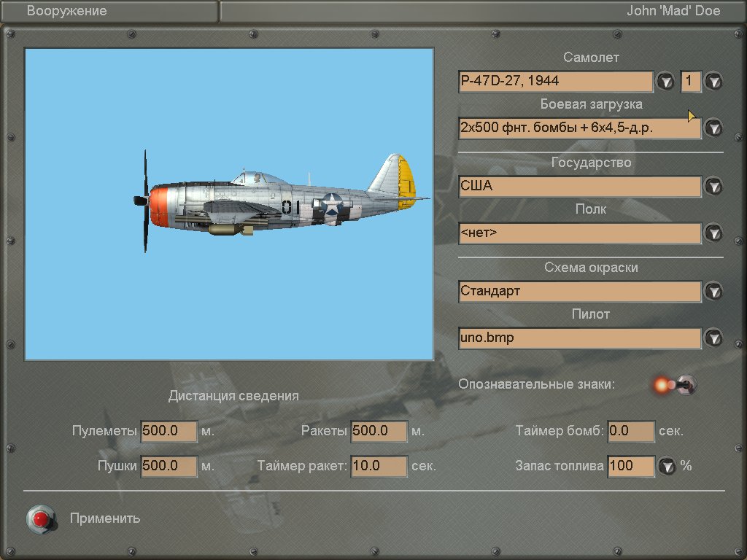The width and height of the screenshot is (747, 560).
Task: Click the Государство country dropdown arrow
Action: [713, 186]
